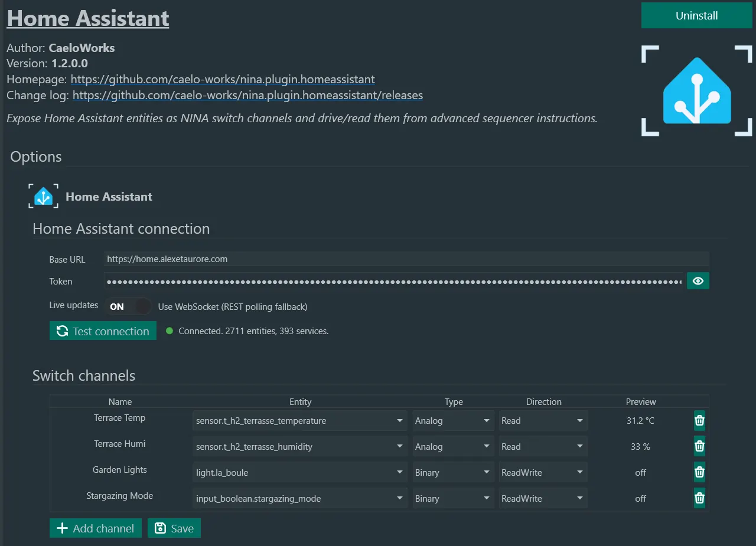Click the Base URL input field
Screen dimensions: 756x546
(406, 259)
